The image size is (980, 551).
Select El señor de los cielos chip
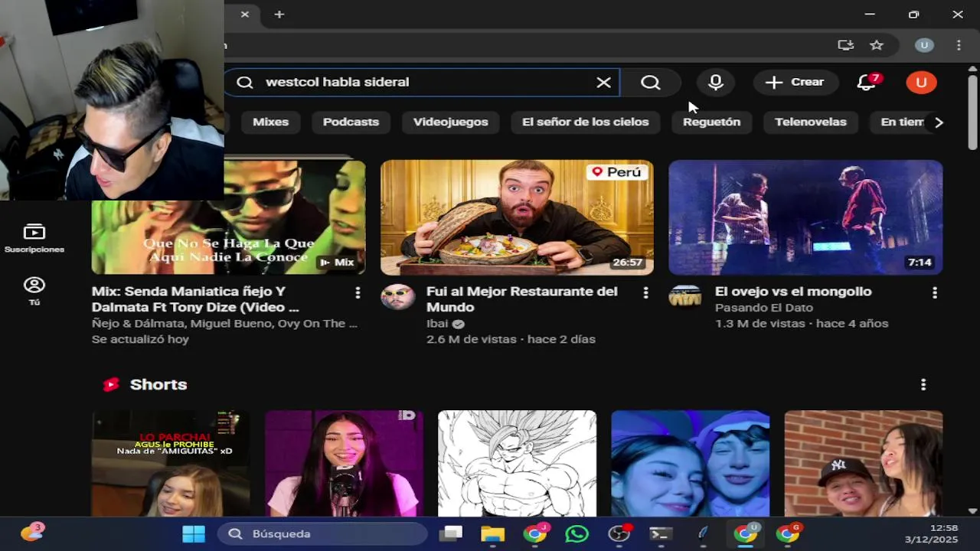pos(585,122)
